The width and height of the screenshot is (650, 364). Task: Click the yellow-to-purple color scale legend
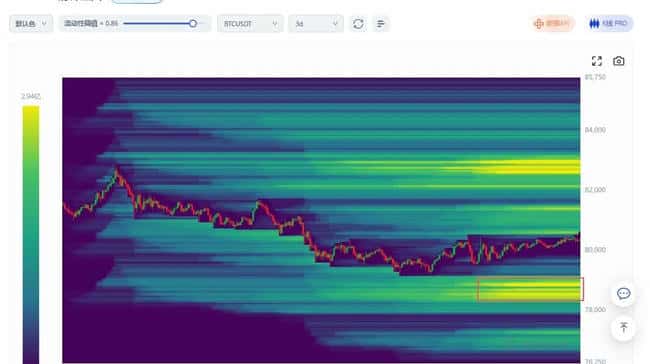[31, 235]
